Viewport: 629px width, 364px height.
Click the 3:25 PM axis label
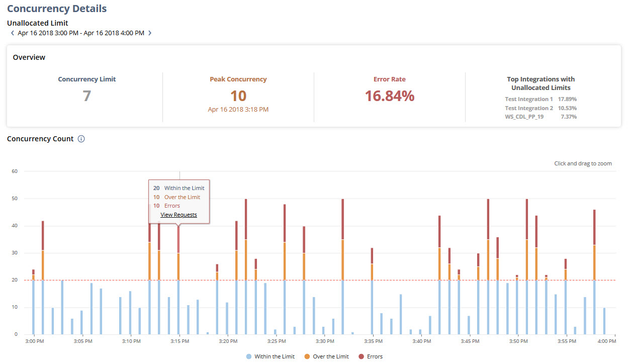click(x=276, y=341)
